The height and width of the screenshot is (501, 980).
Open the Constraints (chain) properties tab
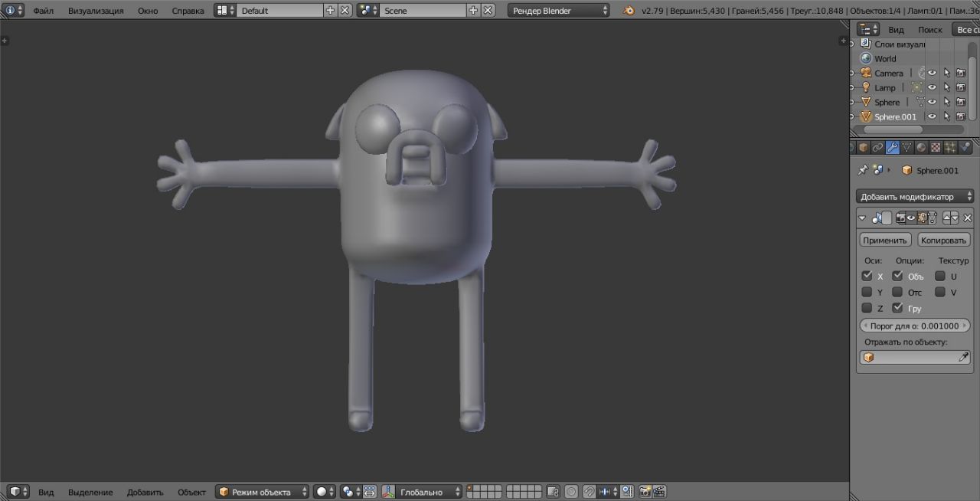point(878,147)
